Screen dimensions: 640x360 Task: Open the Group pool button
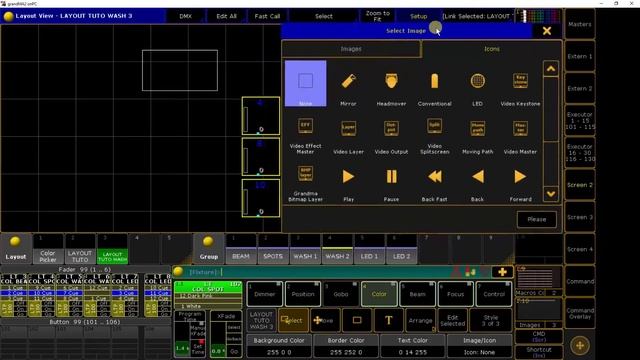coord(209,249)
